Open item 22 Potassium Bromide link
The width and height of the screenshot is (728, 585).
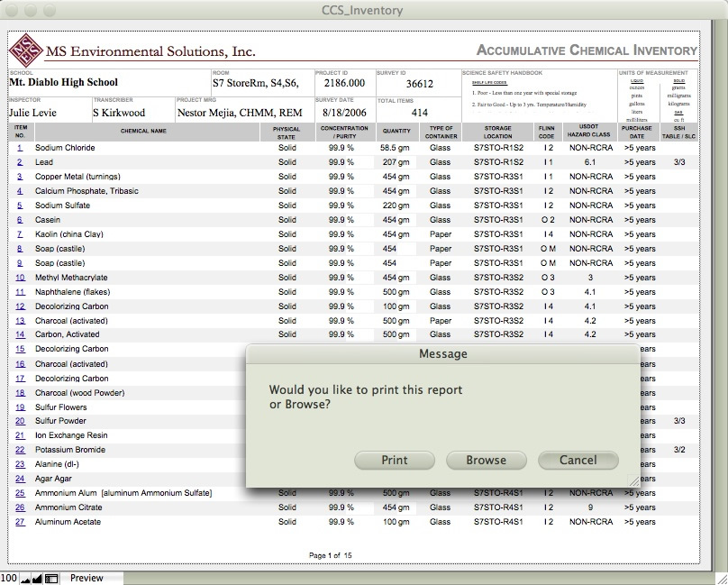coord(20,450)
